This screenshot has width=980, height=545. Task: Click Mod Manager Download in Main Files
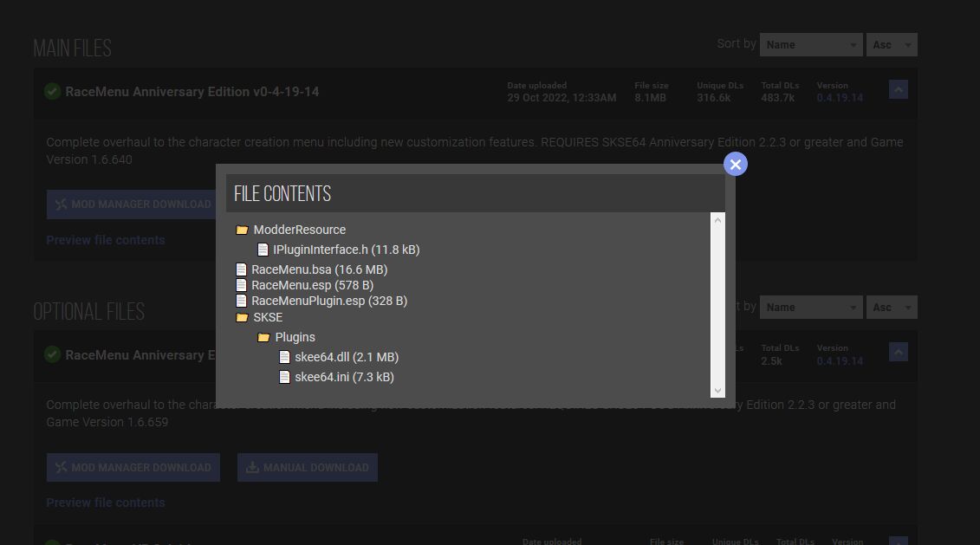[x=131, y=204]
